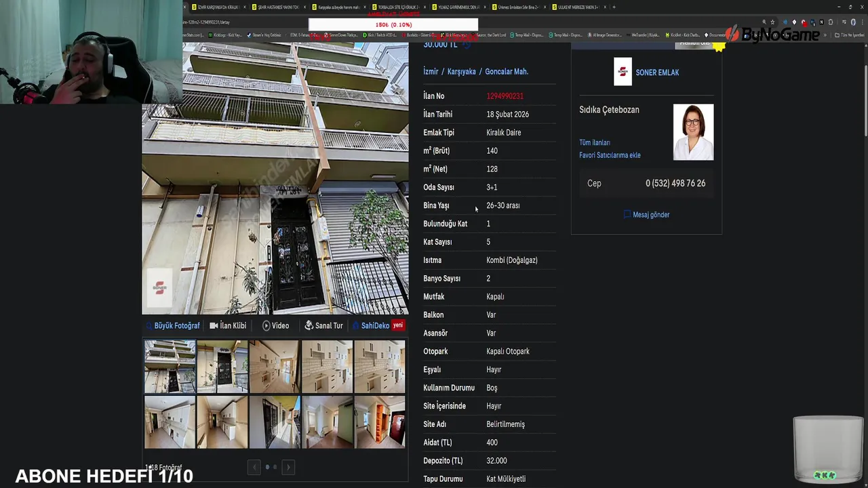
Task: Open the SahiDeko decoration tool
Action: [x=371, y=325]
